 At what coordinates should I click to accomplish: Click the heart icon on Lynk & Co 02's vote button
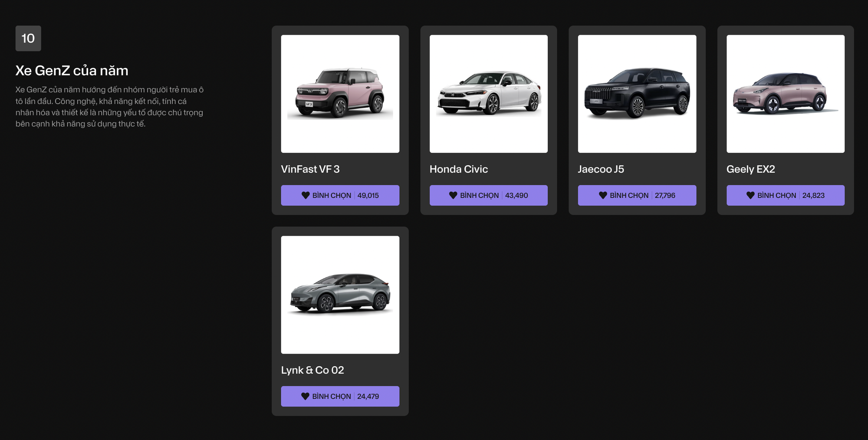coord(305,396)
